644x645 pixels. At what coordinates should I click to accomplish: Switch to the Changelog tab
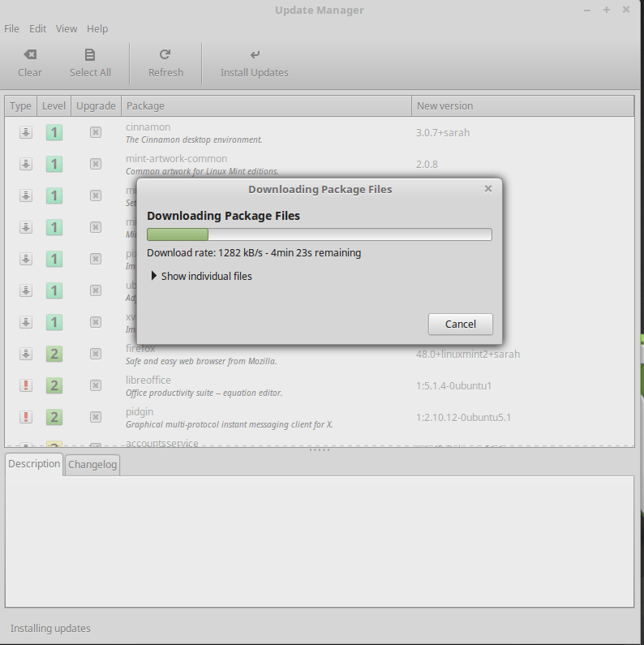tap(92, 465)
